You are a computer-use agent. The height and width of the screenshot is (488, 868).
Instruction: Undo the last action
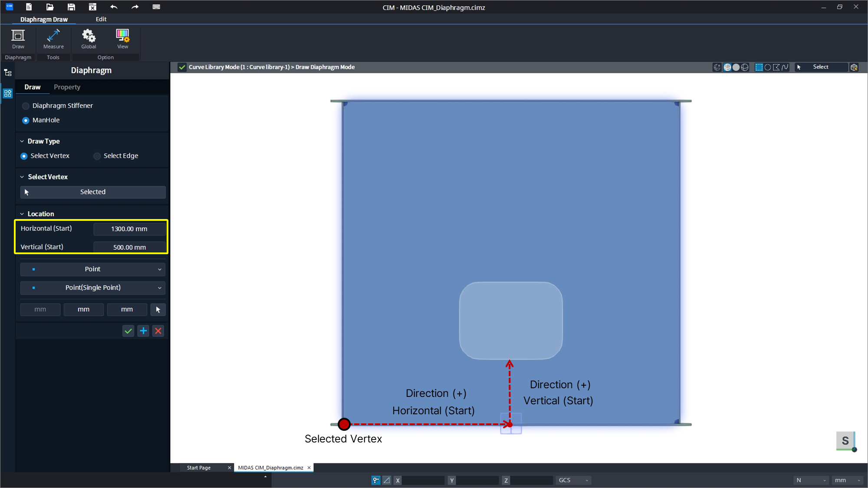(114, 7)
